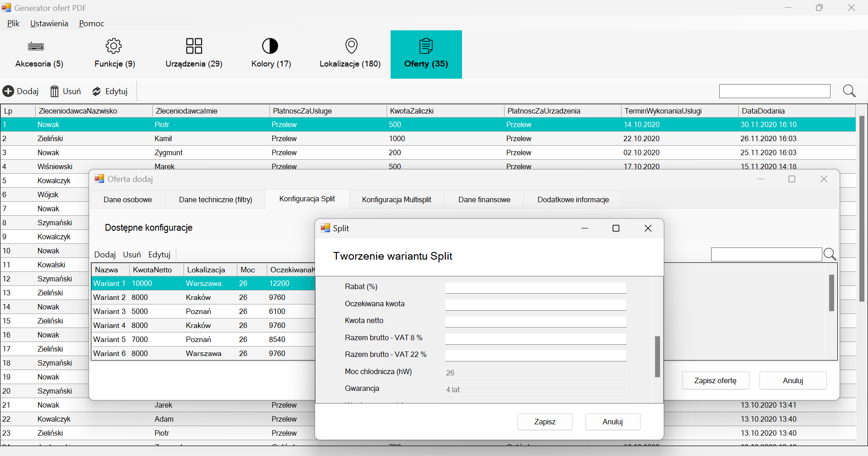Click the Split dialog vertical scrollbar thumb
This screenshot has width=868, height=456.
click(x=657, y=356)
